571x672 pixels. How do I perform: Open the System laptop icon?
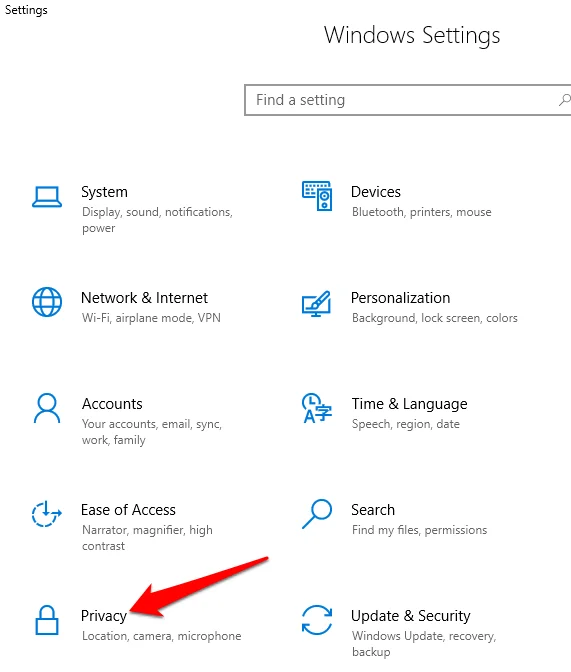pyautogui.click(x=47, y=197)
